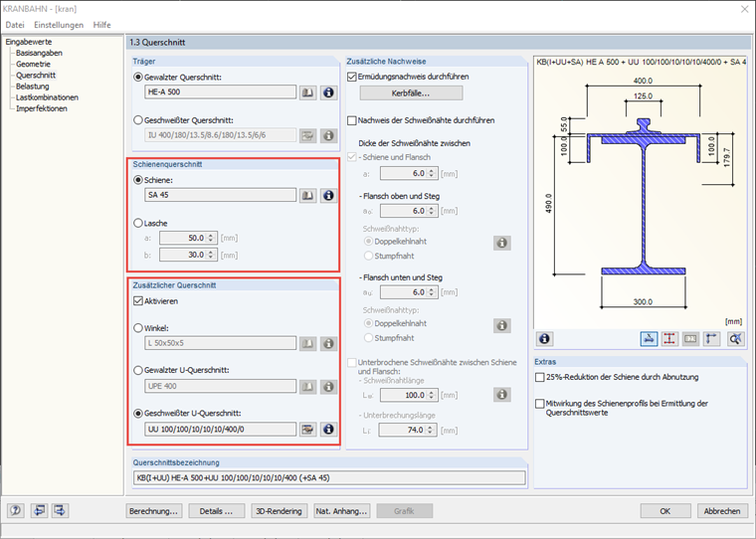Toggle stress points display icon
The width and height of the screenshot is (756, 539).
(669, 339)
